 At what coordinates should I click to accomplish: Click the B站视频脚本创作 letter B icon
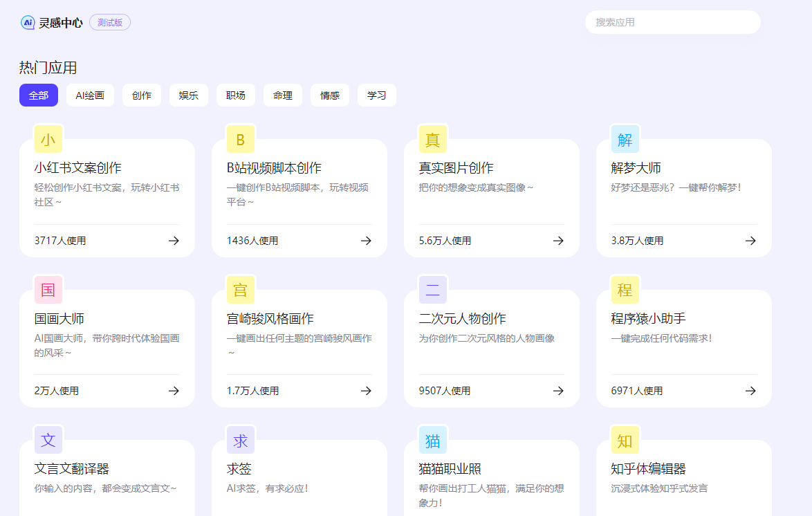pyautogui.click(x=240, y=139)
